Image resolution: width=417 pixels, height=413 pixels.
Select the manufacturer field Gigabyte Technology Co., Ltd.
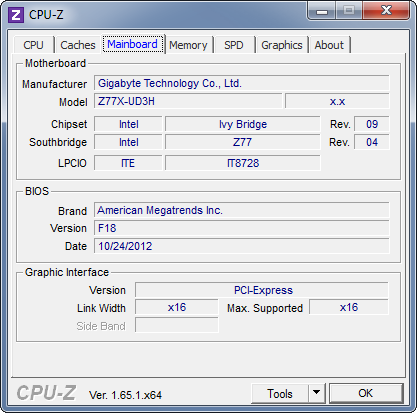[x=242, y=83]
